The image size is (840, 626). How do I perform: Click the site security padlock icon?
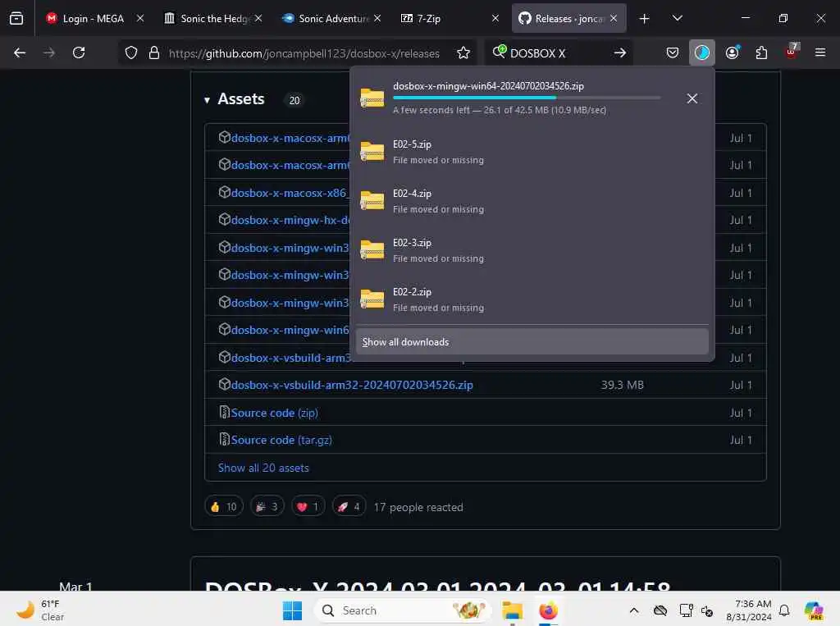tap(153, 53)
